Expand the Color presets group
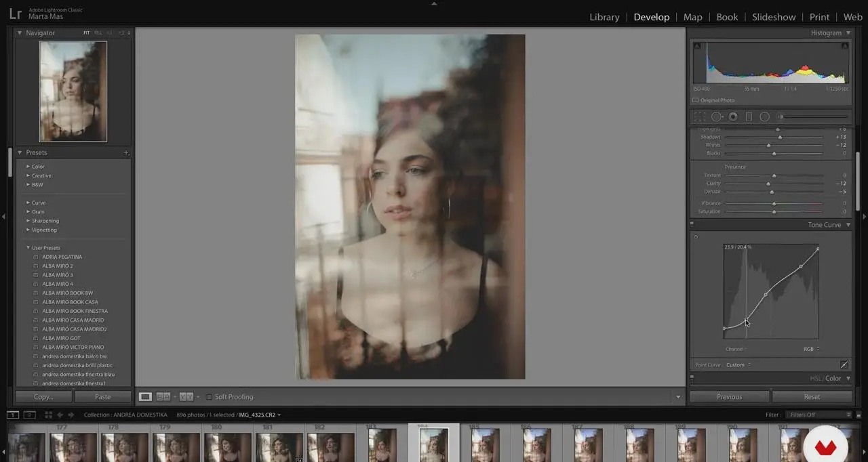The width and height of the screenshot is (868, 462). 28,167
